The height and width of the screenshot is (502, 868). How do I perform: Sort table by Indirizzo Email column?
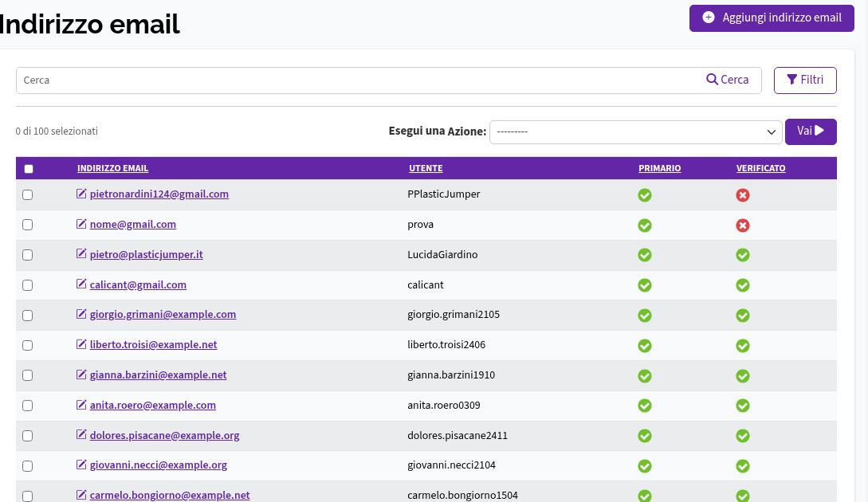tap(113, 168)
